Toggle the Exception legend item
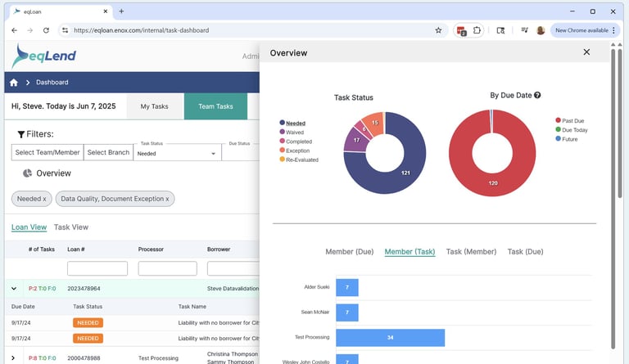629x364 pixels. [x=295, y=151]
